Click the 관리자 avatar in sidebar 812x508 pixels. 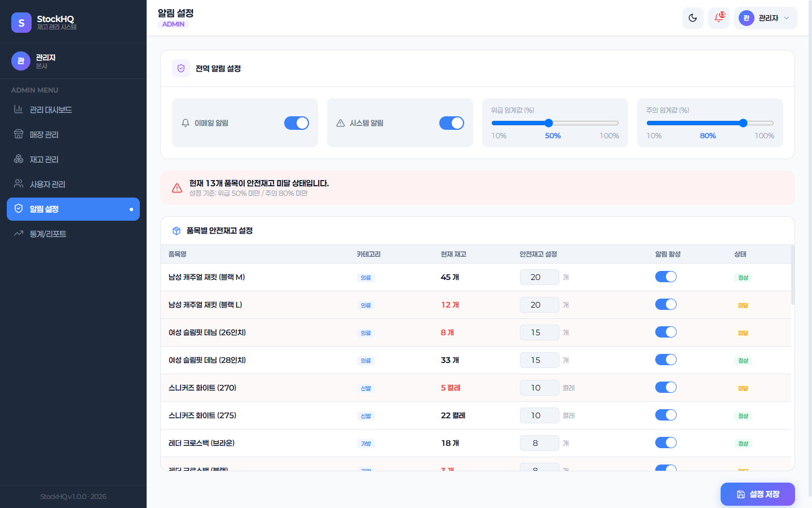tap(21, 61)
